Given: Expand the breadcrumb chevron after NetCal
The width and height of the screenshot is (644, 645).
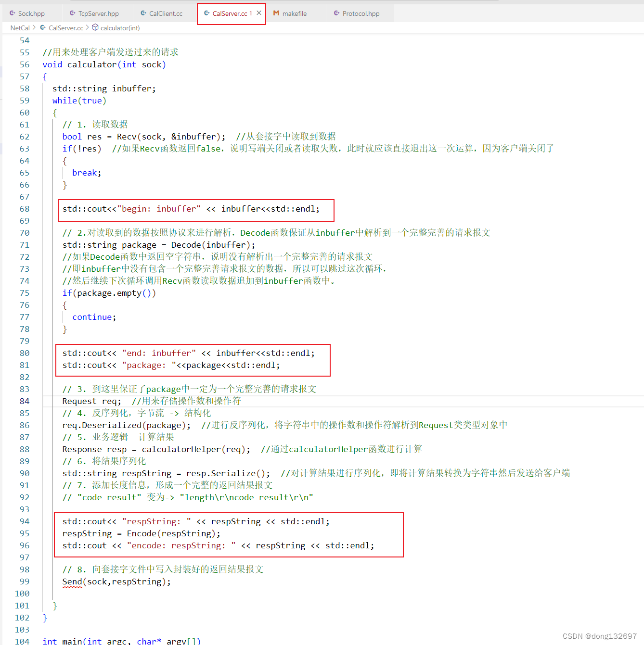Looking at the screenshot, I should pyautogui.click(x=34, y=27).
